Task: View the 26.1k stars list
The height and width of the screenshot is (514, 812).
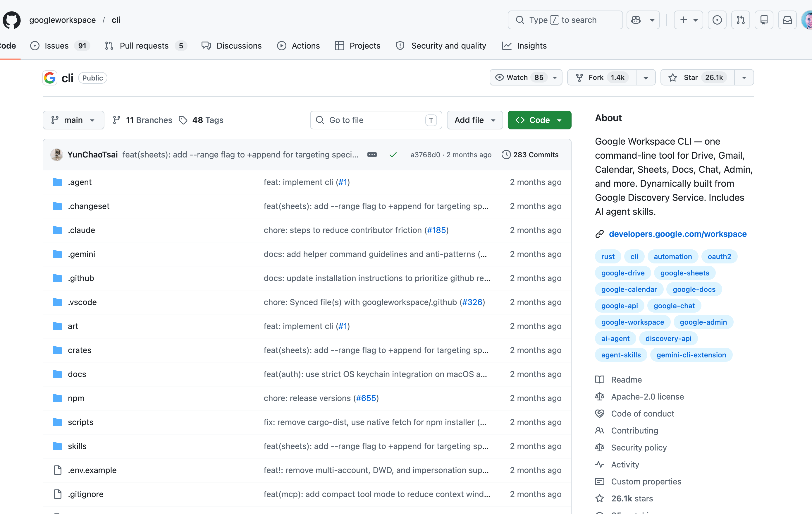Action: tap(632, 498)
